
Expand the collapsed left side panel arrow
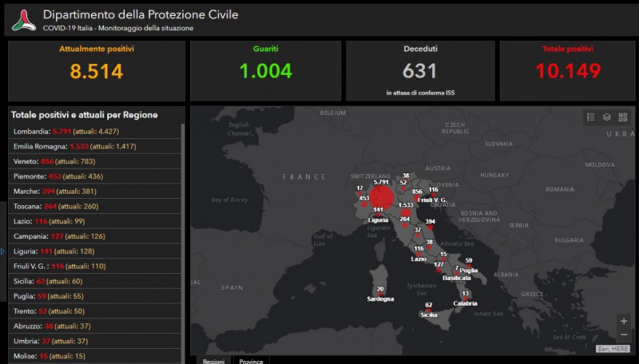point(3,251)
